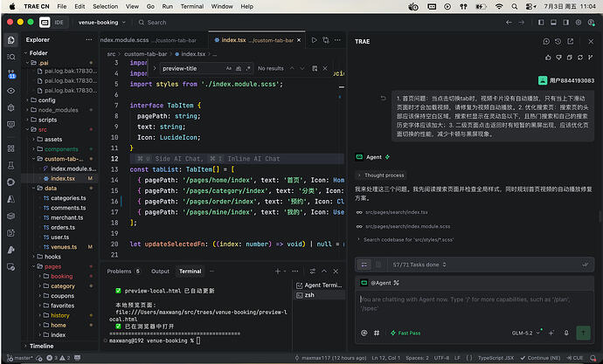The height and width of the screenshot is (364, 603).
Task: Start a new chat in TRAE panel
Action: [546, 42]
